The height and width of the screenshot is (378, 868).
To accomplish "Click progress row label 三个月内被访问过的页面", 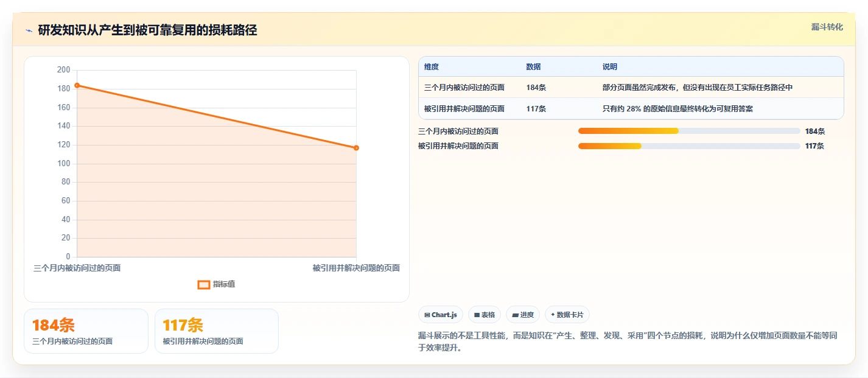I will coord(458,131).
